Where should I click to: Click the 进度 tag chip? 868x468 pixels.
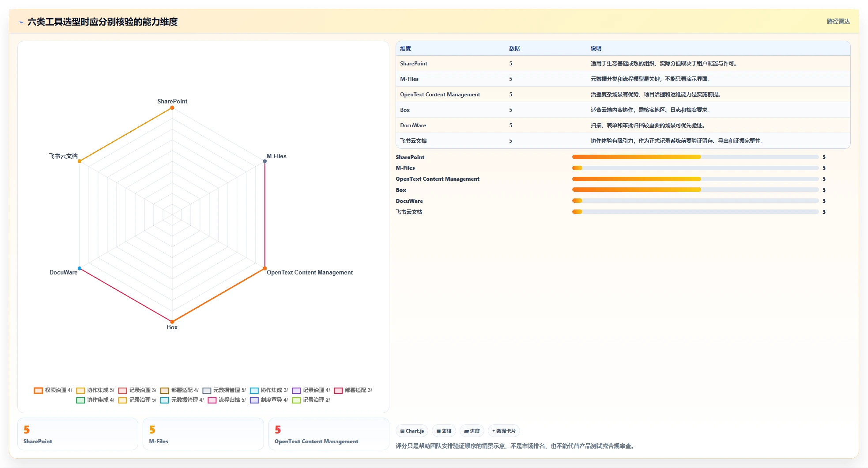(x=472, y=431)
